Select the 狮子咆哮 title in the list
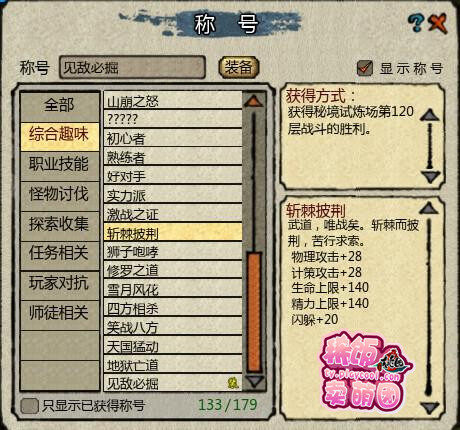This screenshot has width=460, height=430. [x=173, y=252]
